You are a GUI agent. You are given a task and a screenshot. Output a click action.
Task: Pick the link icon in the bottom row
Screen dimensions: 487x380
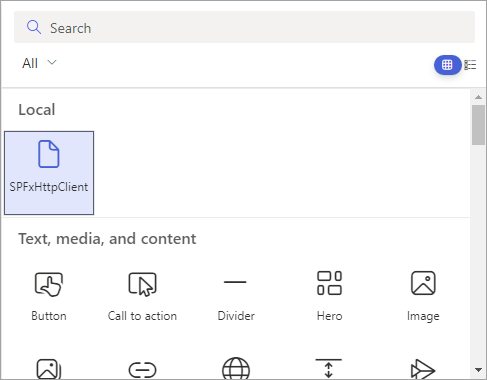point(142,370)
